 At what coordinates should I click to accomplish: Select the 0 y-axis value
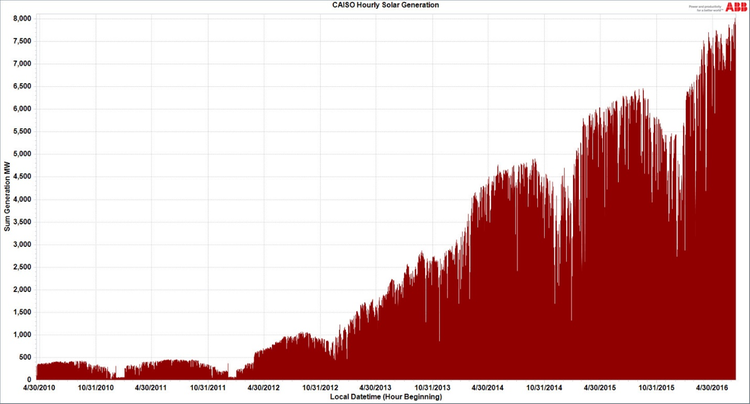tap(29, 380)
